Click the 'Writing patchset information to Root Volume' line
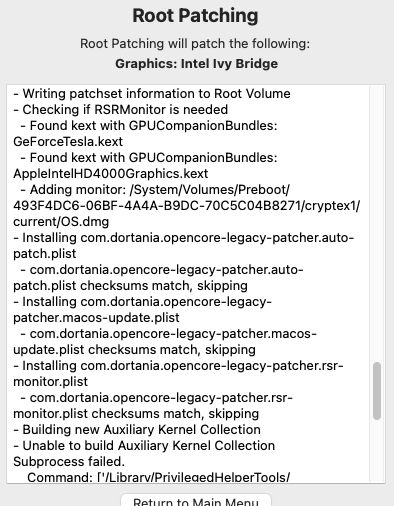 (152, 94)
